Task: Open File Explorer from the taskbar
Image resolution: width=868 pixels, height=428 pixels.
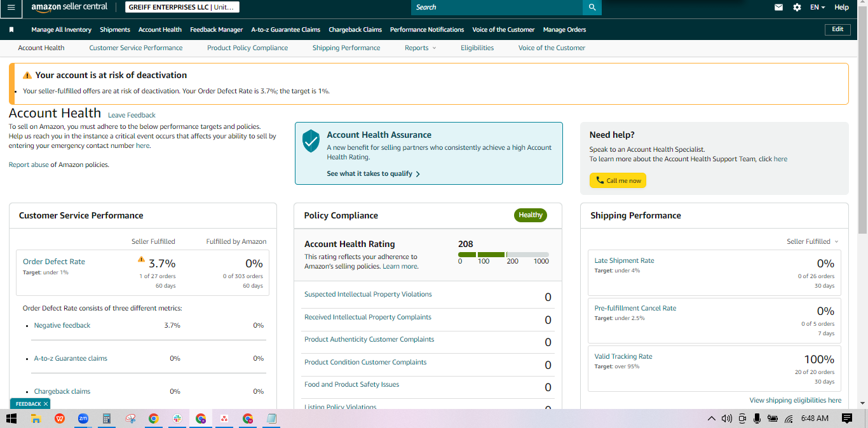Action: pos(36,418)
